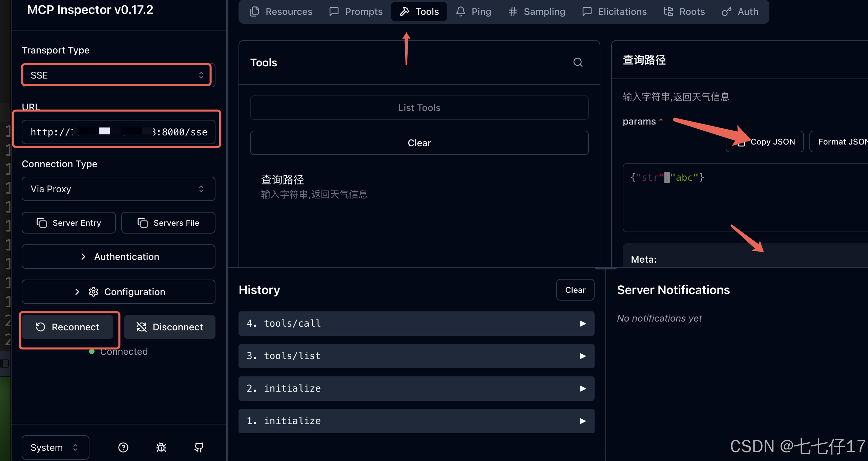Open the GitHub repository icon
This screenshot has height=461, width=868.
tap(199, 447)
